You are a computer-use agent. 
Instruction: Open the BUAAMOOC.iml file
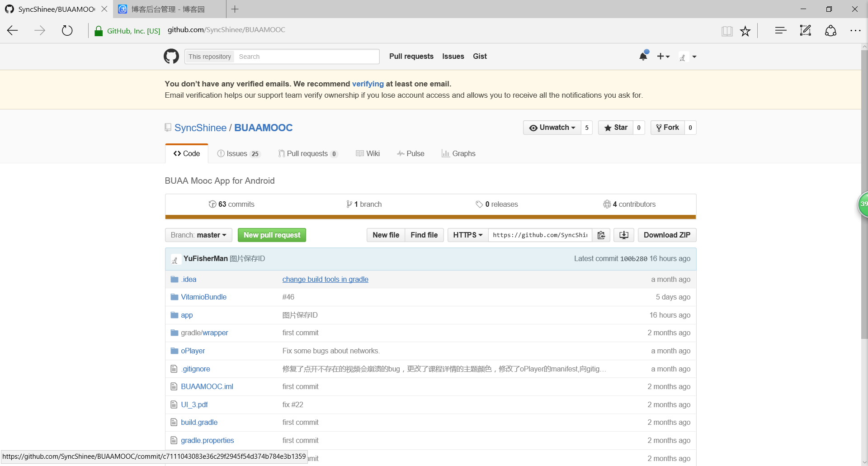[x=207, y=387]
